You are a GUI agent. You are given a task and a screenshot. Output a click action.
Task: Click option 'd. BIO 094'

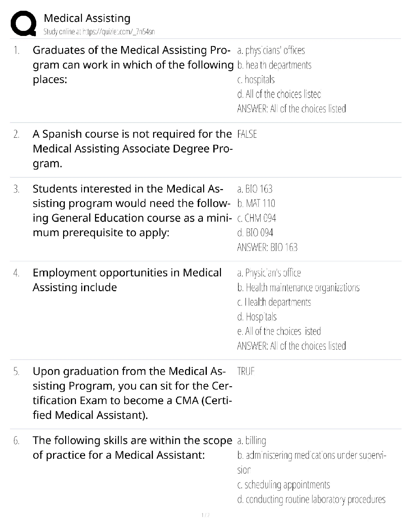pyautogui.click(x=255, y=233)
